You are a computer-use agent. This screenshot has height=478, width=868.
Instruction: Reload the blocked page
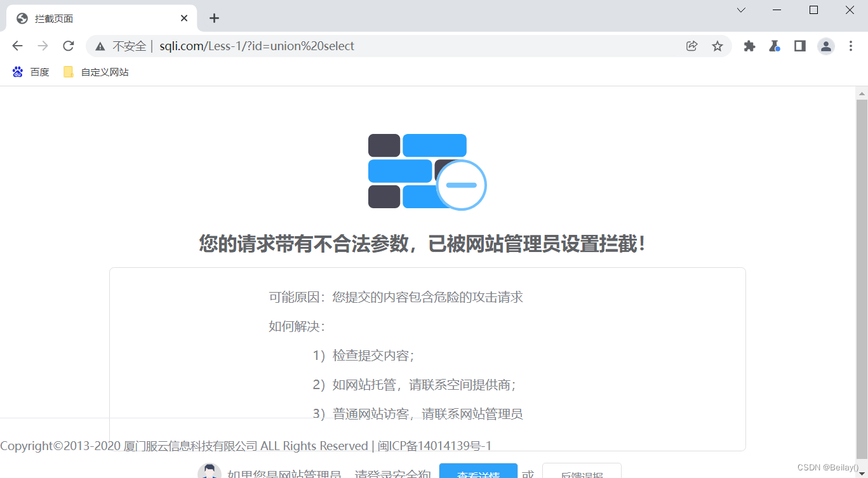click(68, 46)
